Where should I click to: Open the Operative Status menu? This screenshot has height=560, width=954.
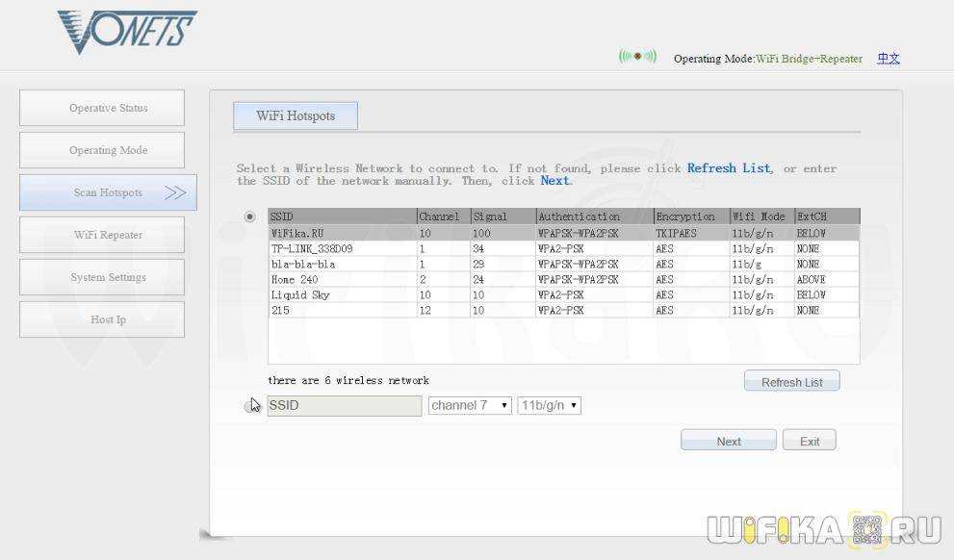[102, 108]
